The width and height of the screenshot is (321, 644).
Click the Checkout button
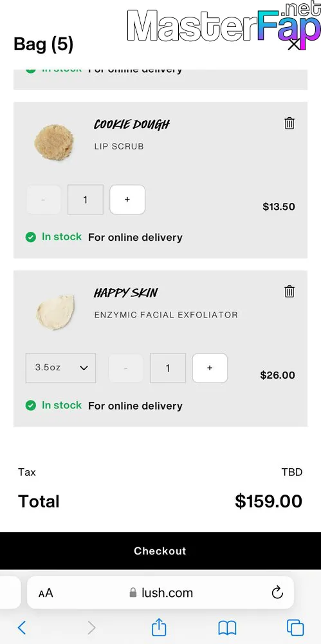(x=161, y=551)
